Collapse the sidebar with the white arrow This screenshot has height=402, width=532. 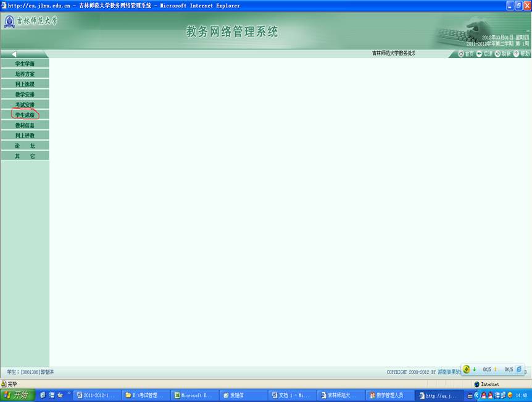[14, 54]
